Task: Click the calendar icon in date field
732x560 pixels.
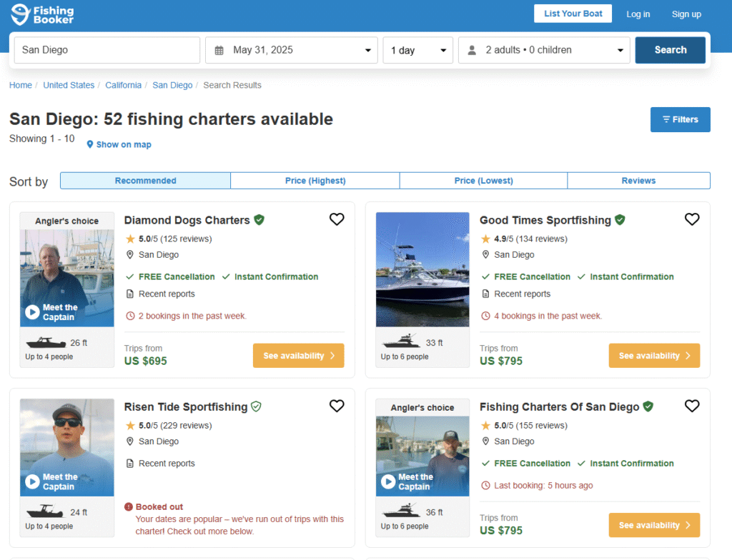Action: coord(219,51)
